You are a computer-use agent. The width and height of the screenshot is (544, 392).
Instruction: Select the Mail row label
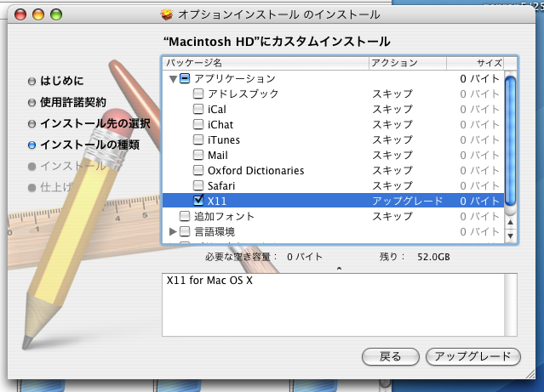coord(218,156)
